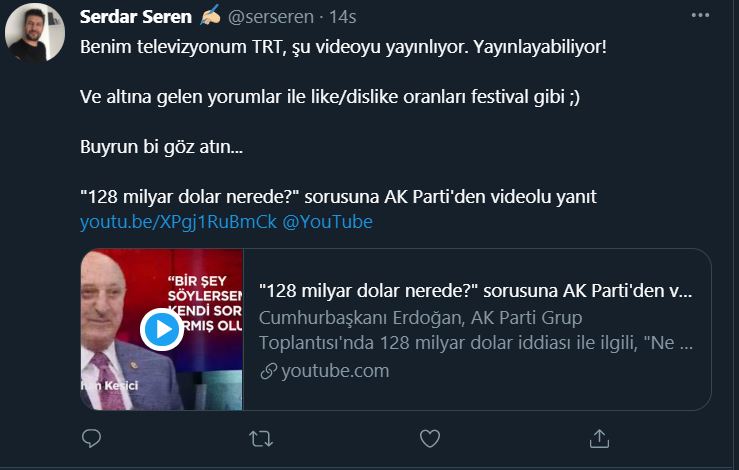Click the chain link icon beside youtube.com

(x=267, y=371)
